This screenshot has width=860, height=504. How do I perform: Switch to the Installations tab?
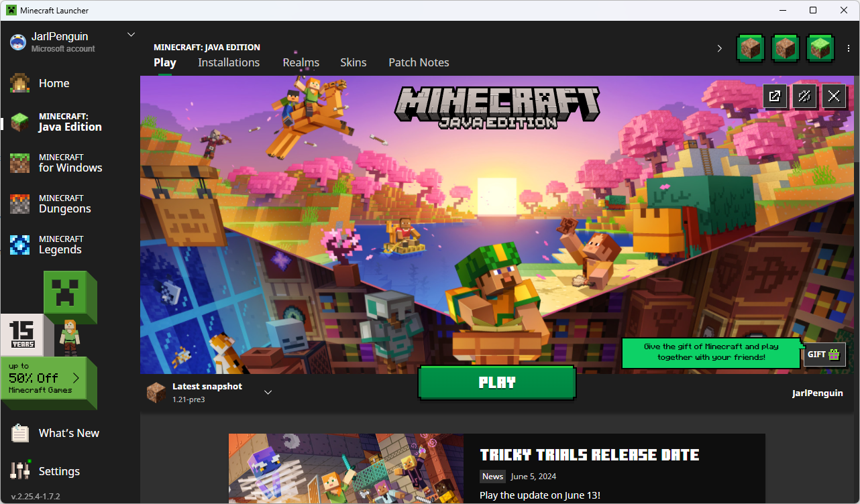click(229, 62)
